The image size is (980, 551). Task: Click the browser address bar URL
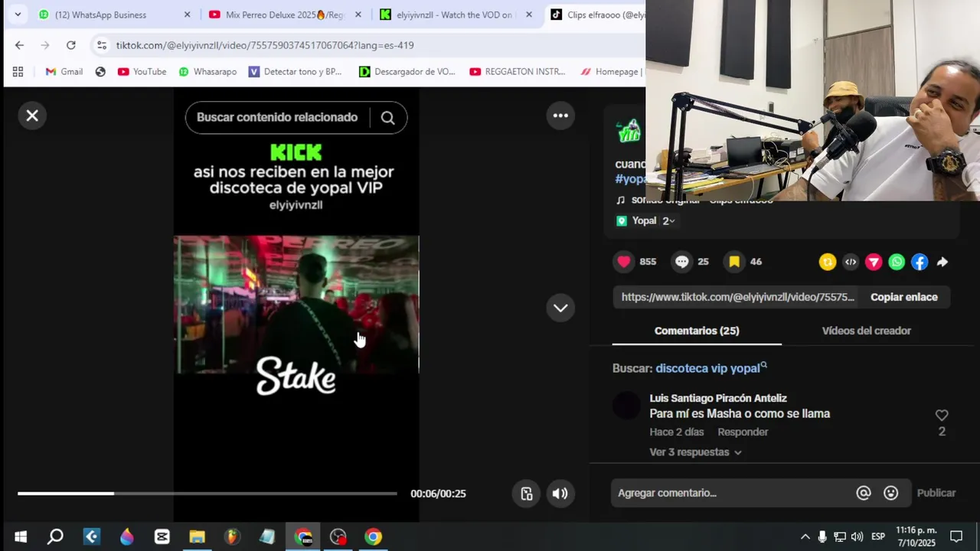(265, 45)
